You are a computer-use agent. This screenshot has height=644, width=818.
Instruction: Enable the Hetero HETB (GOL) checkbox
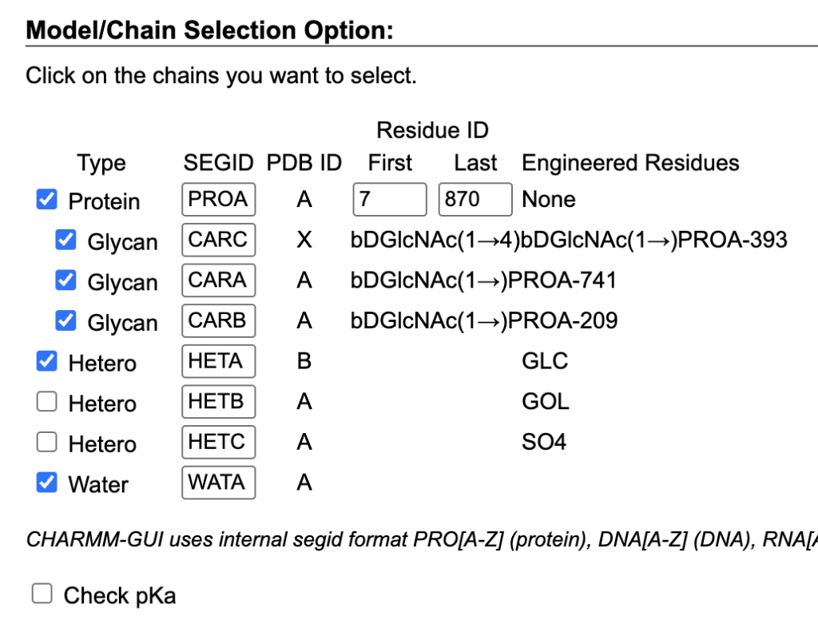coord(47,402)
